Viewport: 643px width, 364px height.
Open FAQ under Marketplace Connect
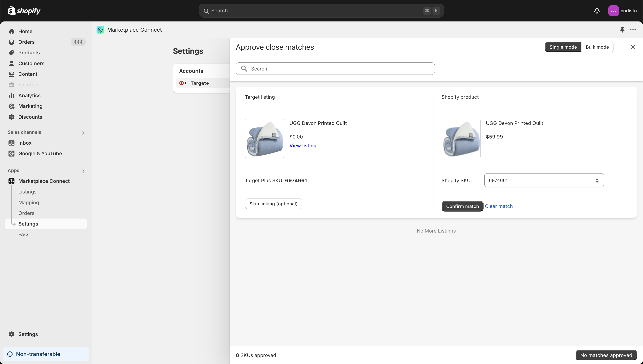click(x=23, y=234)
